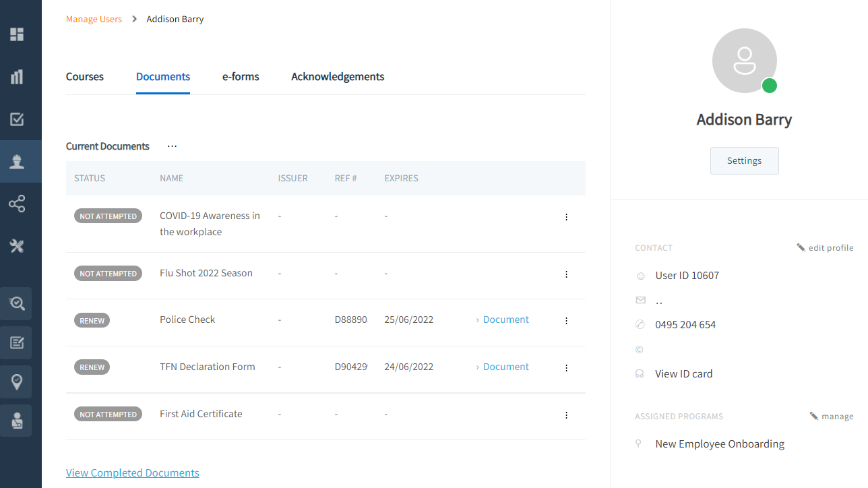This screenshot has height=488, width=868.
Task: Open the wrench tools icon in sidebar
Action: point(17,246)
